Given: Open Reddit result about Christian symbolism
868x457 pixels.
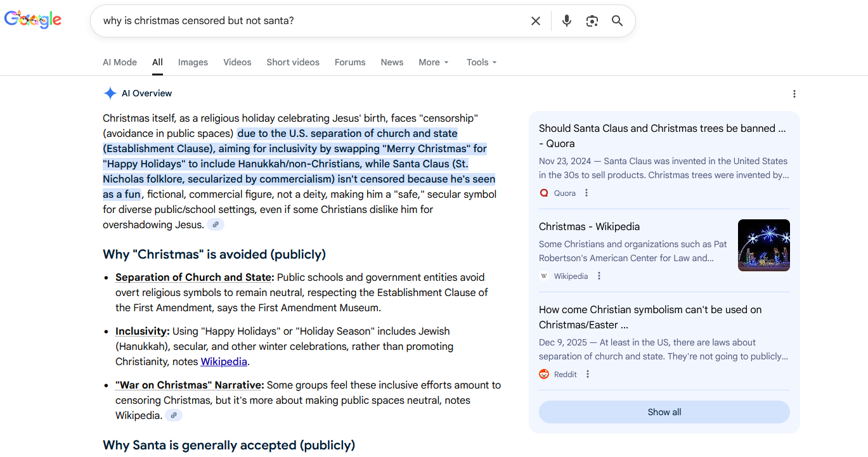Looking at the screenshot, I should tap(651, 317).
